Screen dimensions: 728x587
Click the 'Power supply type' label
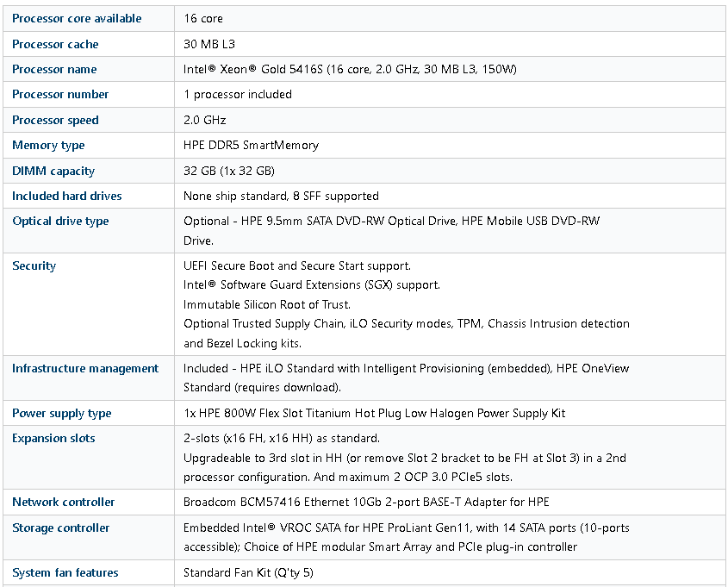pyautogui.click(x=62, y=414)
